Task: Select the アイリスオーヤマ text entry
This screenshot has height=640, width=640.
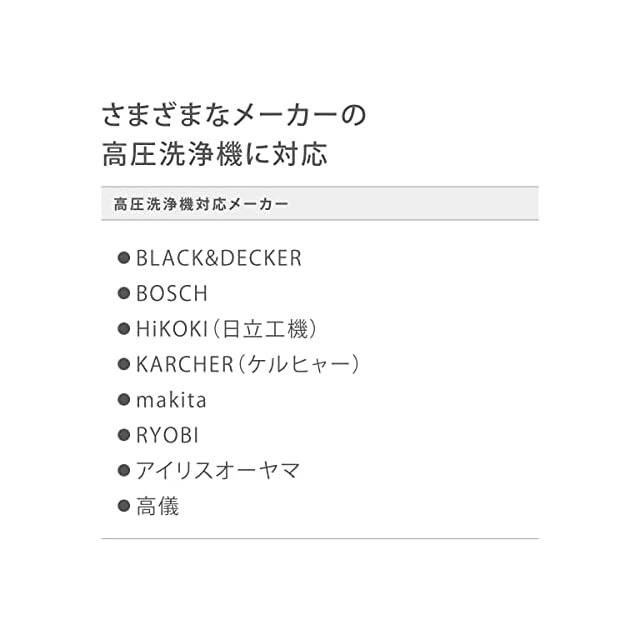Action: click(218, 471)
